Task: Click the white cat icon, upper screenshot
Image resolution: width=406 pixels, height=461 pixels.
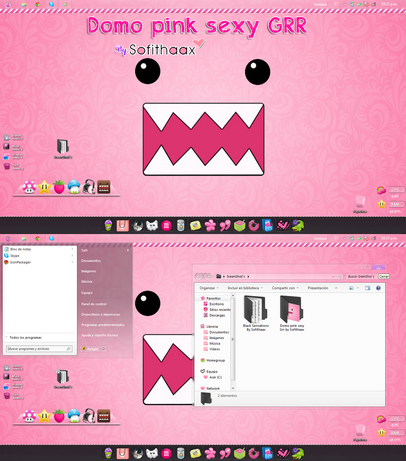Action: click(x=152, y=226)
